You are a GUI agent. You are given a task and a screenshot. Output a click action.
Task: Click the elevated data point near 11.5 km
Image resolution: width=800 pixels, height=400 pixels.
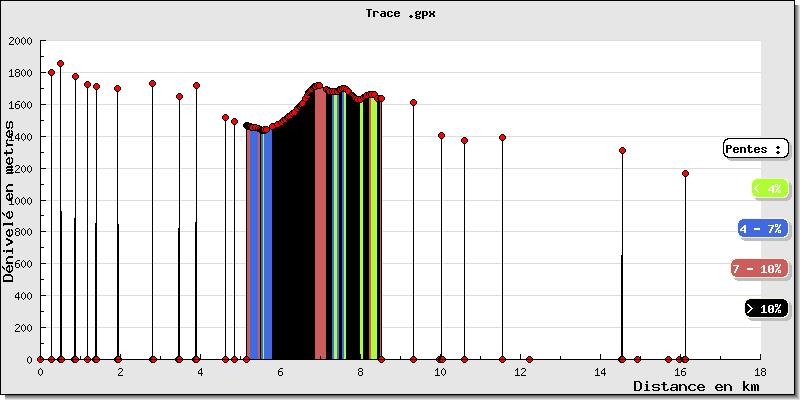pos(502,138)
